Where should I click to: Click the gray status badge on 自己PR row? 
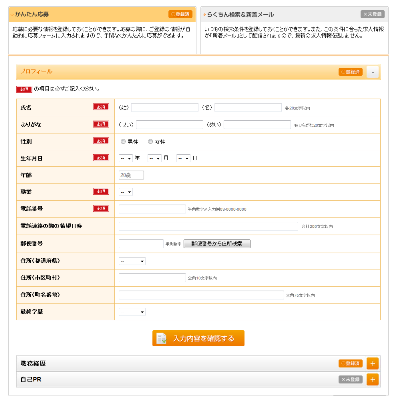[351, 379]
